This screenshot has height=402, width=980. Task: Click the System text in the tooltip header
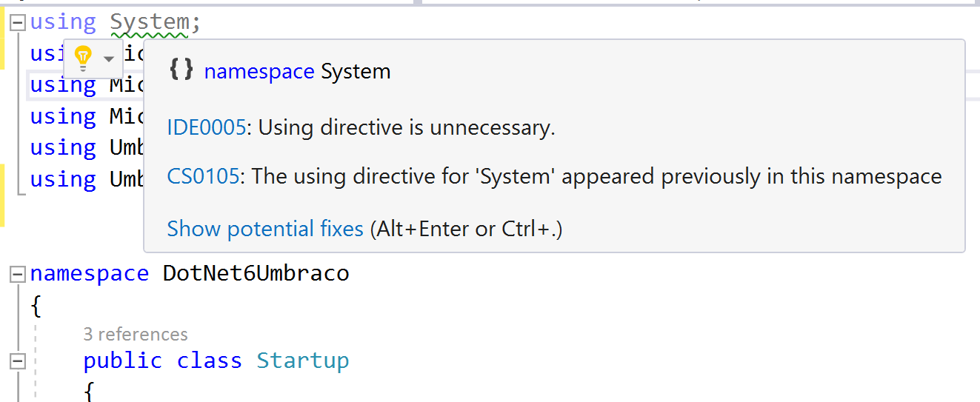[356, 72]
